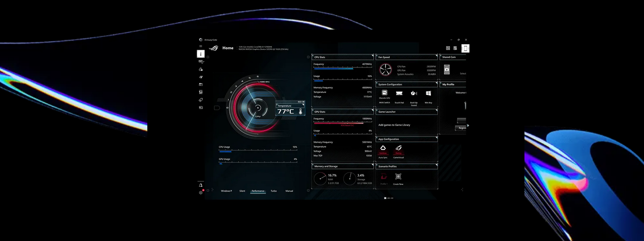Click the 3.4% Storage value
Viewport: 644px width, 241px height.
pos(361,175)
